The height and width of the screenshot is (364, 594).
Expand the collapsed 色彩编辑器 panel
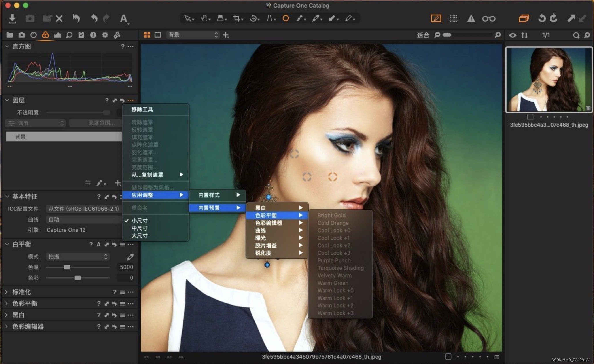(28, 327)
